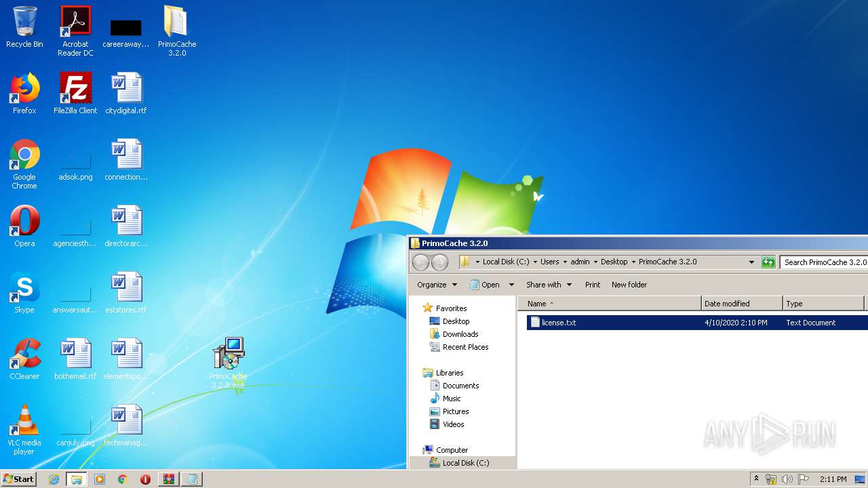Click the Notepad taskbar button
Viewport: 868px width, 488px height.
[192, 479]
